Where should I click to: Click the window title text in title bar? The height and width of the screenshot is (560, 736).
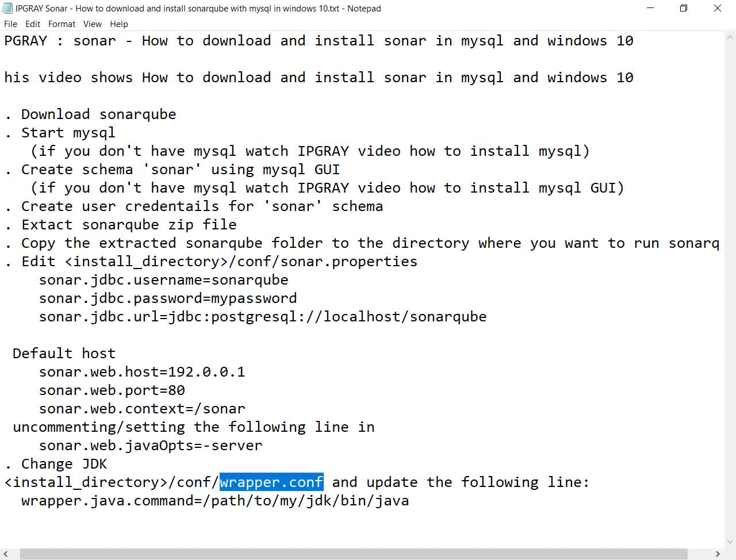pos(198,8)
